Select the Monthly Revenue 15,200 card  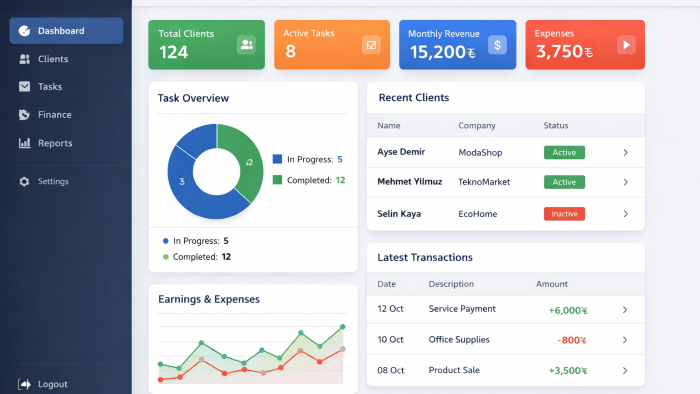[x=458, y=45]
